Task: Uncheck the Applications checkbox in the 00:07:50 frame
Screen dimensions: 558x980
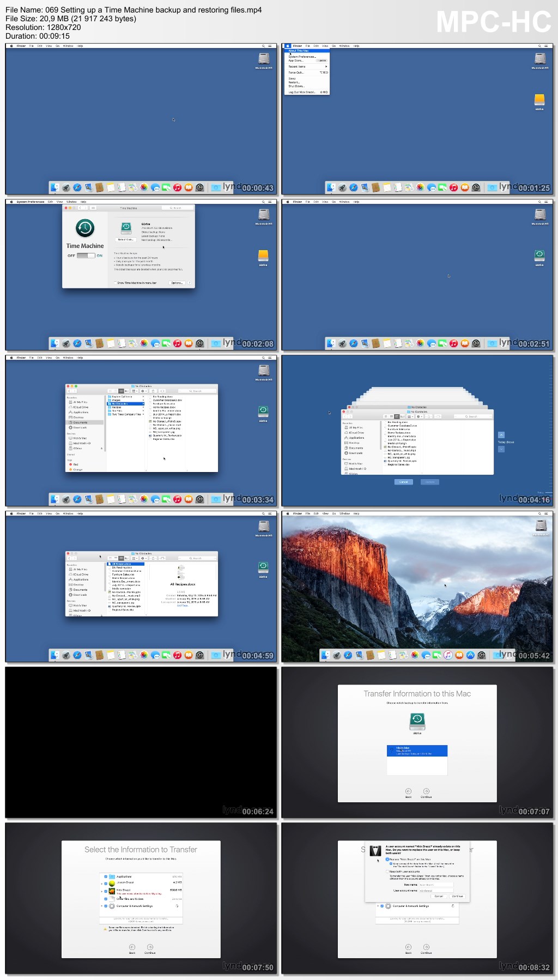Action: tap(106, 876)
